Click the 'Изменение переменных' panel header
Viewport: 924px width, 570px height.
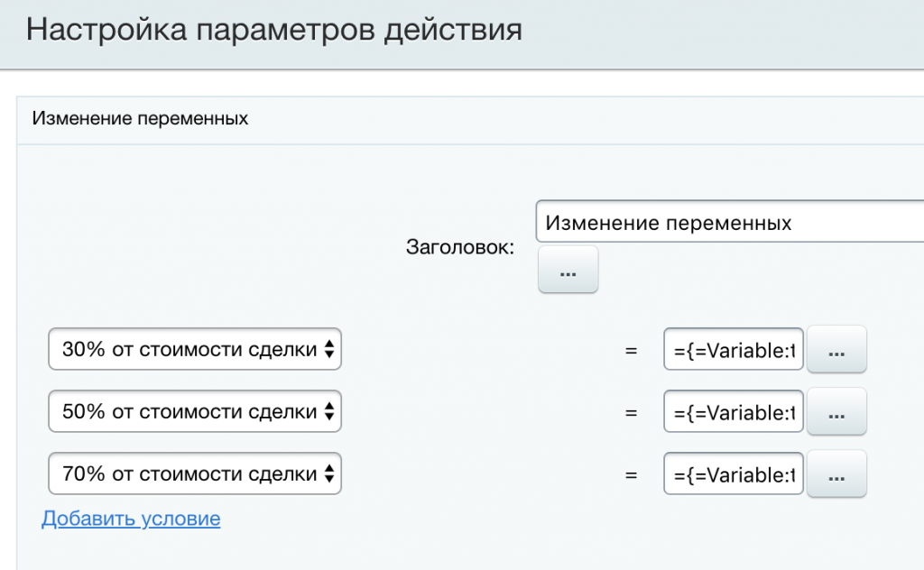141,119
